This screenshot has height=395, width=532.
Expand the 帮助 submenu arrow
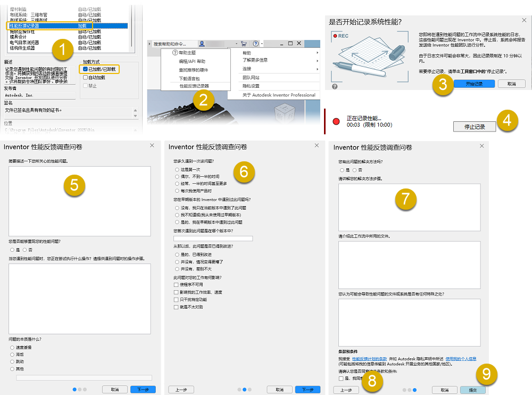click(317, 53)
